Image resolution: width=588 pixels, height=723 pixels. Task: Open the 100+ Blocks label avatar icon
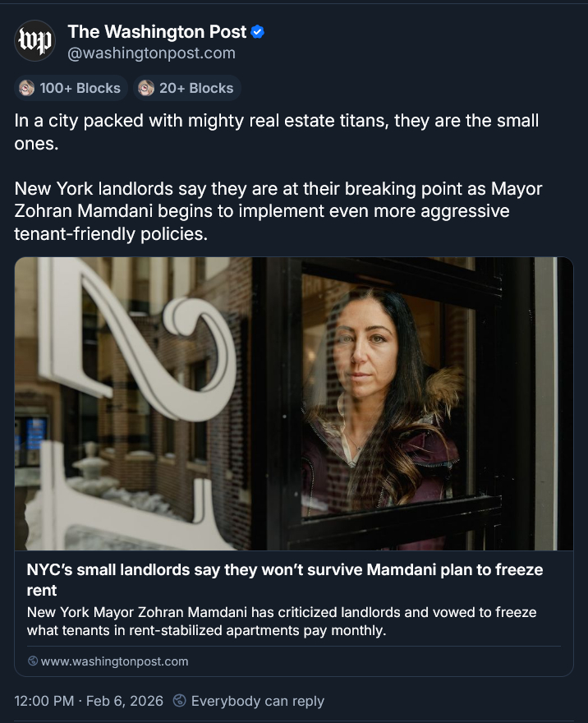pyautogui.click(x=27, y=88)
